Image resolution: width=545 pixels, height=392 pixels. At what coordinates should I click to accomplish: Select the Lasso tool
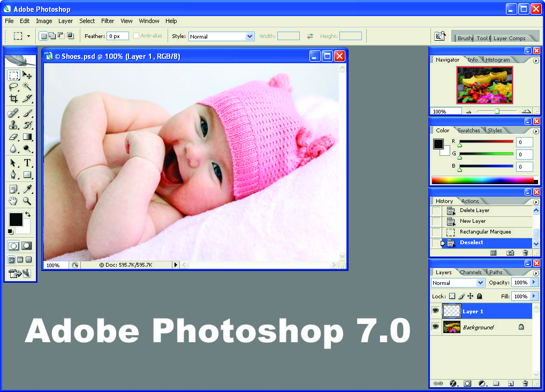click(13, 87)
